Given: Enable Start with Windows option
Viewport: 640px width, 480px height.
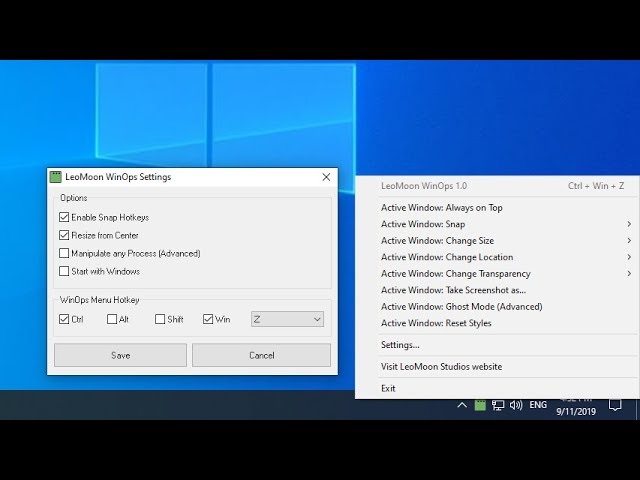Looking at the screenshot, I should coord(64,271).
